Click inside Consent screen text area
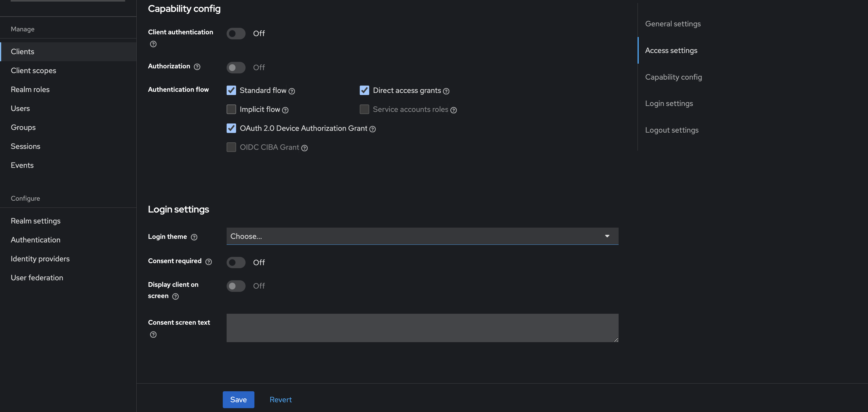868x412 pixels. (422, 328)
